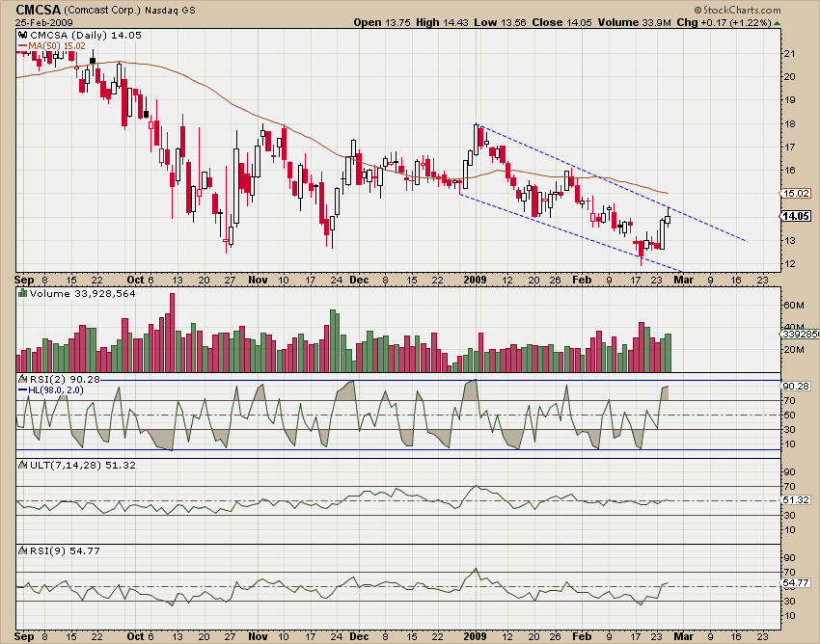Click the 51.32 Ultimate Oscillator value tag
The width and height of the screenshot is (820, 644).
pos(796,500)
